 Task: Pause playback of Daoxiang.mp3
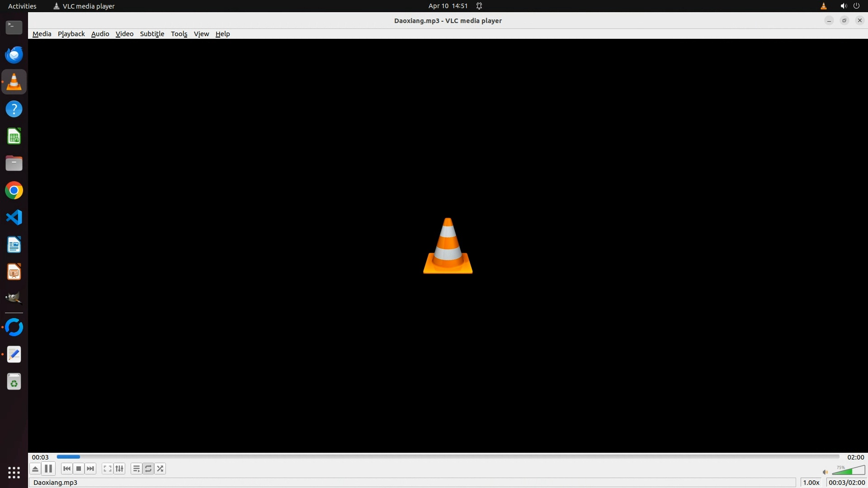(x=48, y=469)
